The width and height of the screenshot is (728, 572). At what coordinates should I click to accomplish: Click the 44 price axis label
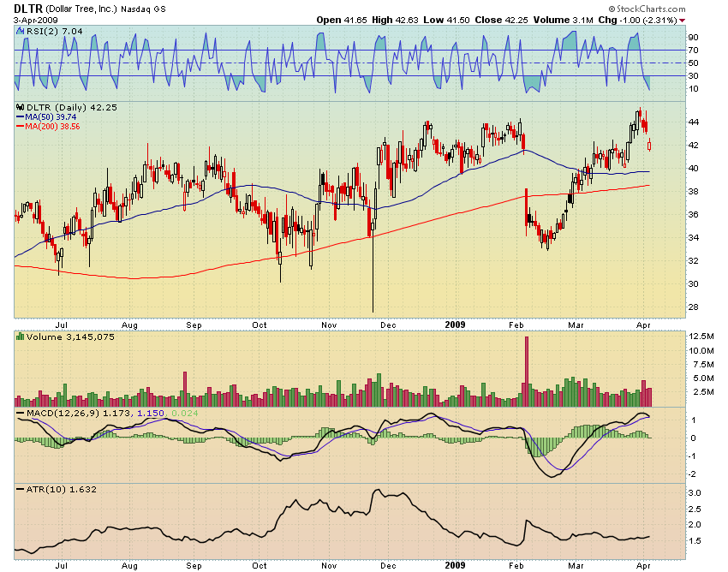694,122
